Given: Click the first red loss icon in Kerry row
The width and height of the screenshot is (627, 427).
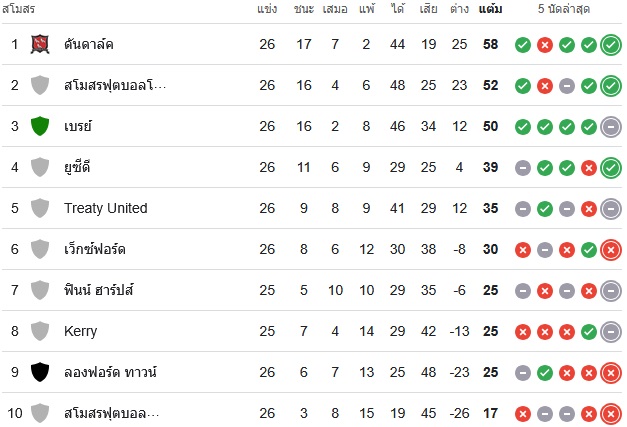Looking at the screenshot, I should click(x=523, y=332).
